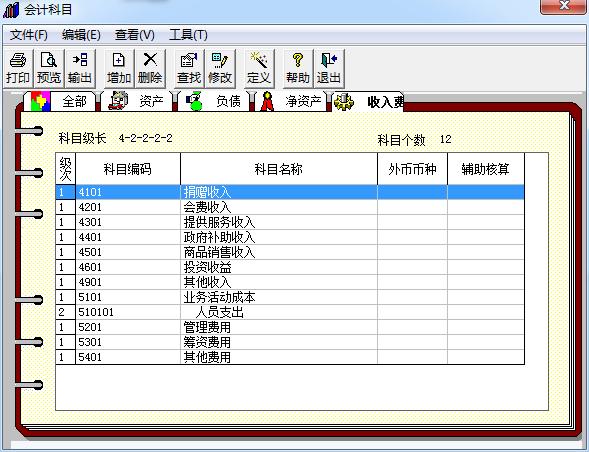
Task: Open the 文件(F) menu
Action: [29, 35]
